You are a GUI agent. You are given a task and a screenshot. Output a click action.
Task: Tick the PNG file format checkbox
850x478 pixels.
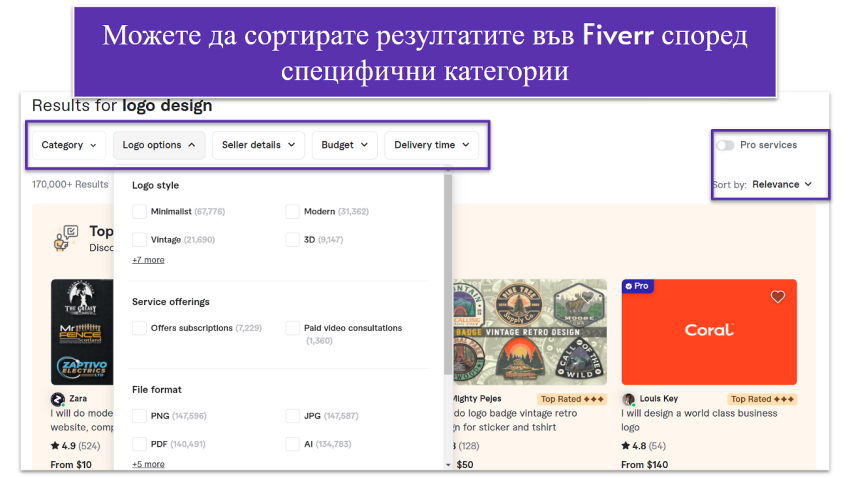139,415
